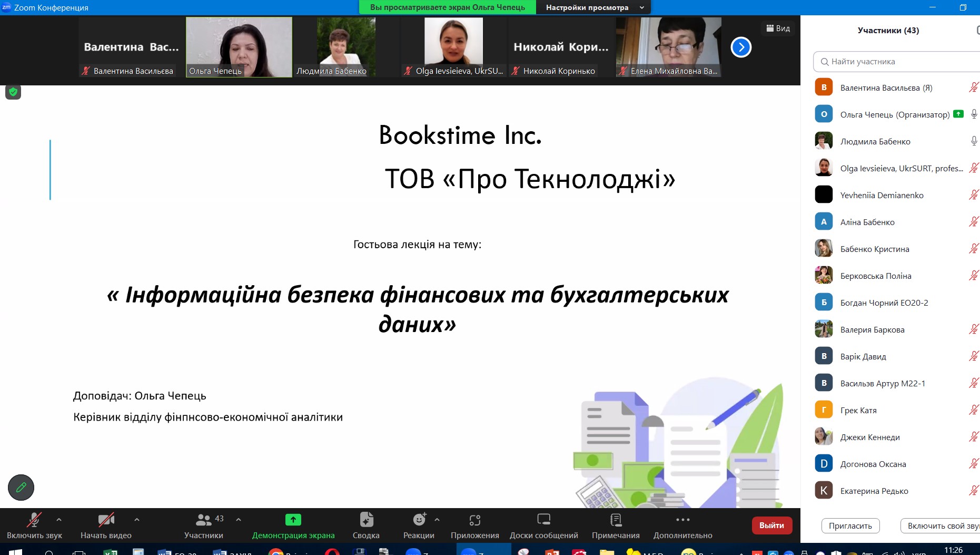This screenshot has width=980, height=555.
Task: Toggle microphone icon for Людмила Бабенко
Action: point(974,141)
